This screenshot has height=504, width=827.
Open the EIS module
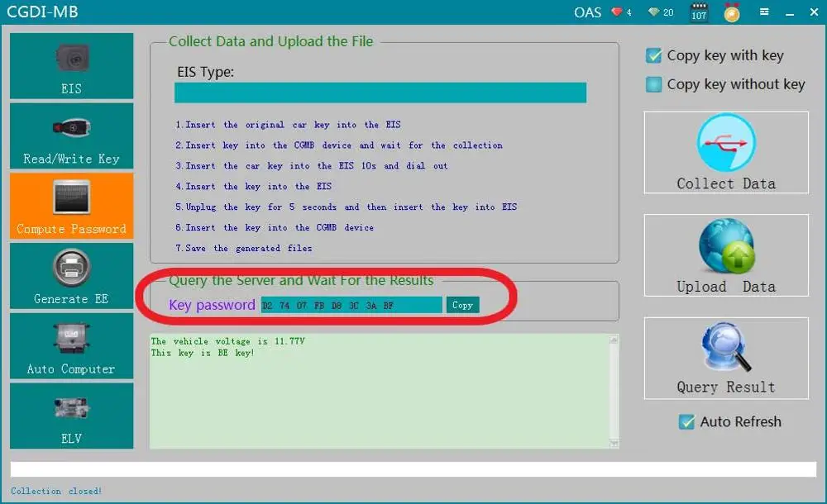[71, 66]
